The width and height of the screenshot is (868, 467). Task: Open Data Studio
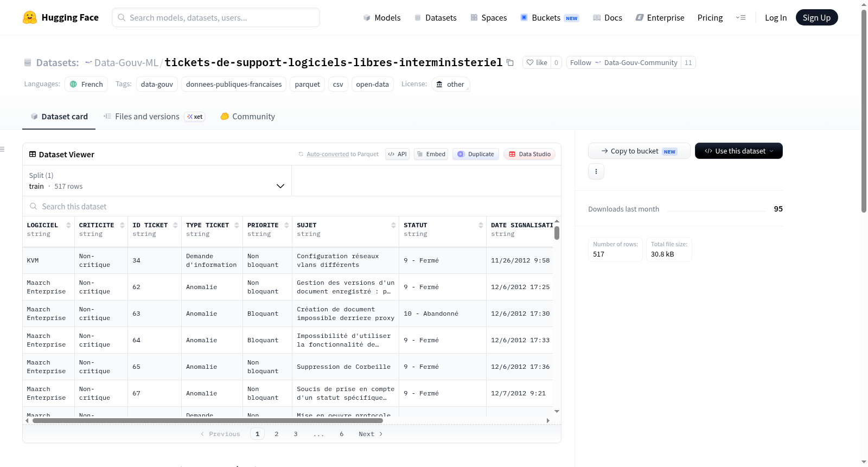pyautogui.click(x=529, y=154)
